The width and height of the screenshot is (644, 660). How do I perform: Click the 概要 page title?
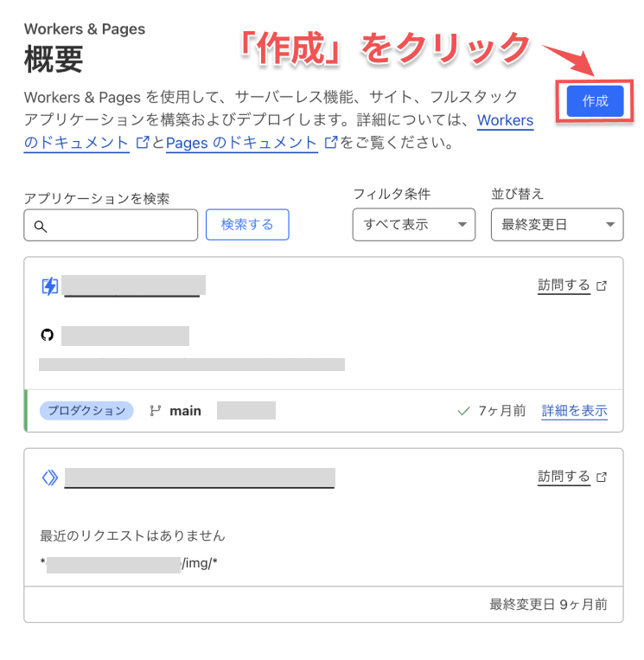click(54, 59)
